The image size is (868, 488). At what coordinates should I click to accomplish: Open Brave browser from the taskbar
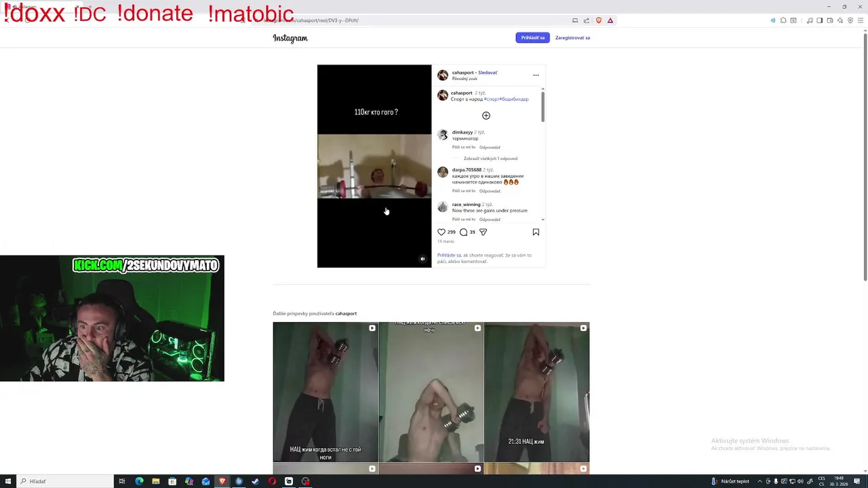click(x=222, y=481)
